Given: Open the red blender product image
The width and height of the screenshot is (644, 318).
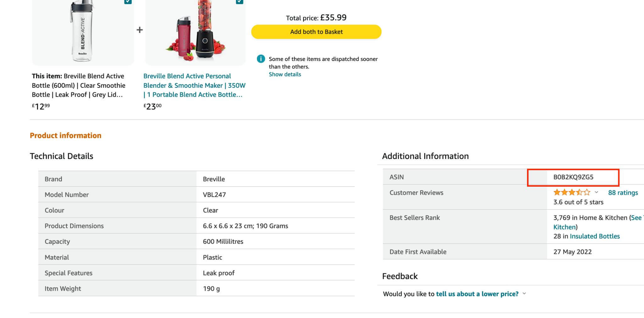Looking at the screenshot, I should (x=195, y=31).
